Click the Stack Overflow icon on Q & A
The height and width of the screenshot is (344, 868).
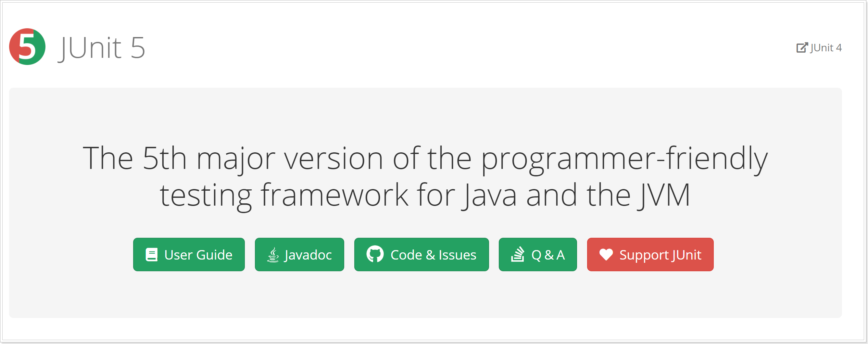tap(518, 254)
